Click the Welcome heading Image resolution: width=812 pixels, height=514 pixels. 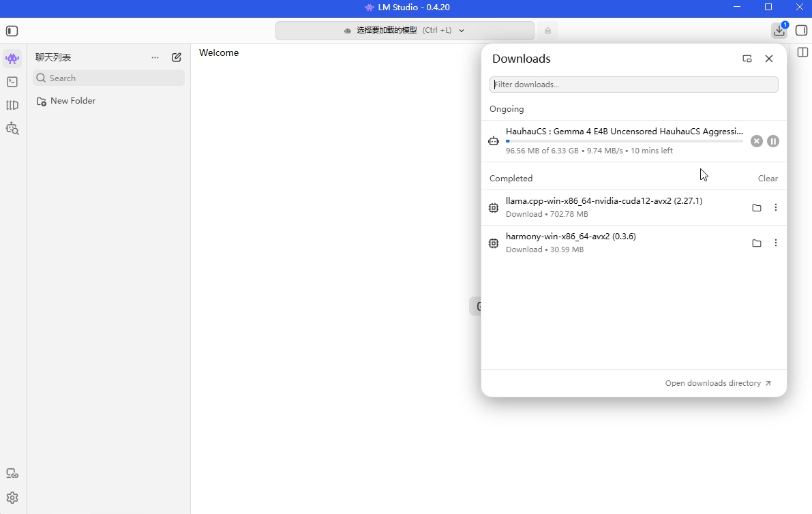point(219,52)
